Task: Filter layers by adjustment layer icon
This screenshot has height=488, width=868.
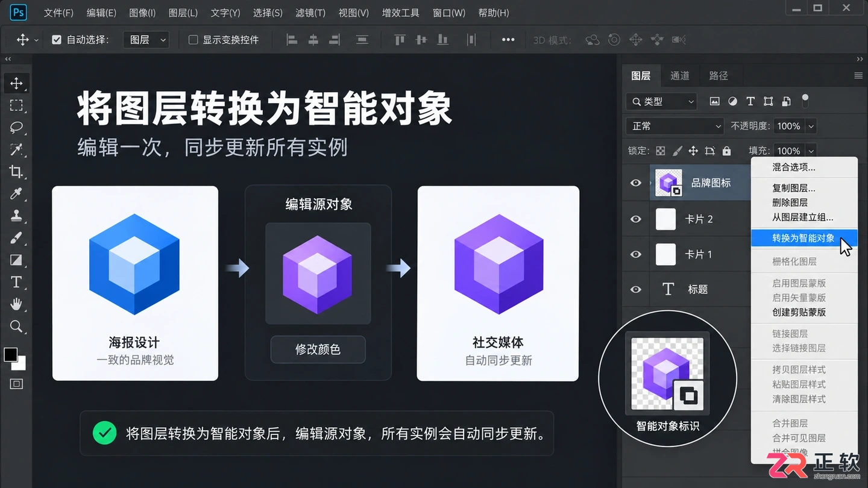Action: coord(732,101)
